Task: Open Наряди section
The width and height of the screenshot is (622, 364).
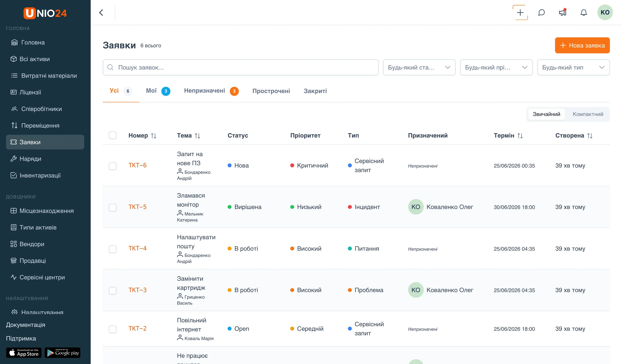Action: click(45, 159)
